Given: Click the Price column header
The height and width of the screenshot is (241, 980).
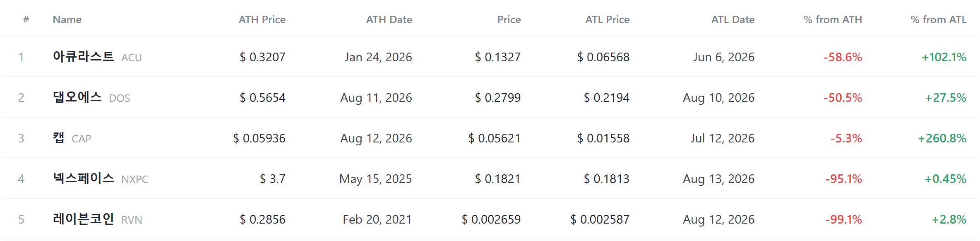Looking at the screenshot, I should point(509,19).
